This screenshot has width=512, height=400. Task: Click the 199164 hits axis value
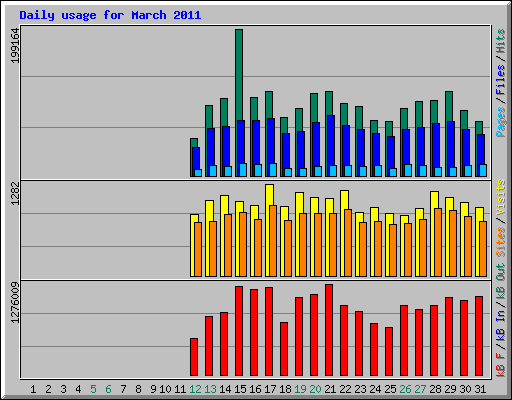15,45
